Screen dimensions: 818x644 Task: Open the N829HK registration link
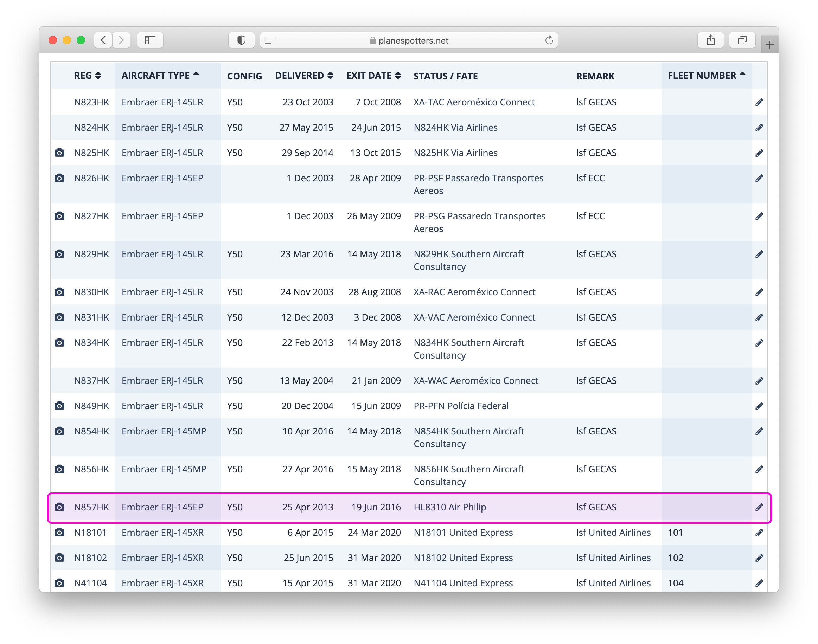coord(91,254)
